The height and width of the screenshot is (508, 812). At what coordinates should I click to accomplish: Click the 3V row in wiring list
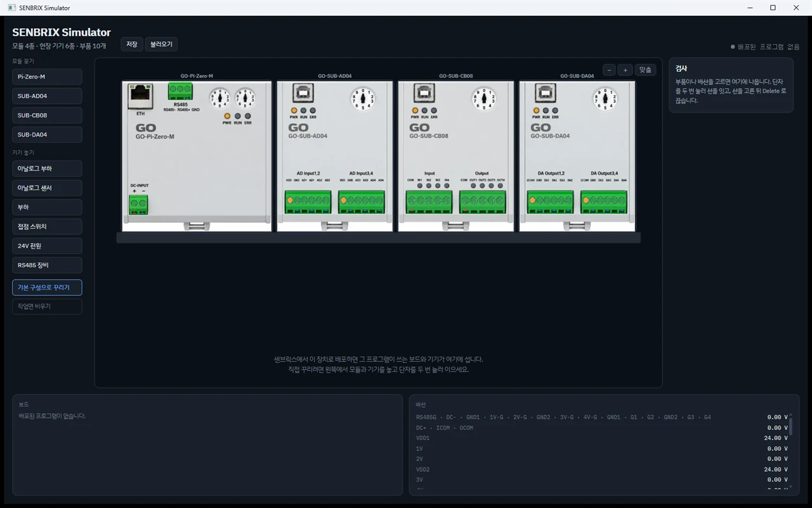click(601, 480)
